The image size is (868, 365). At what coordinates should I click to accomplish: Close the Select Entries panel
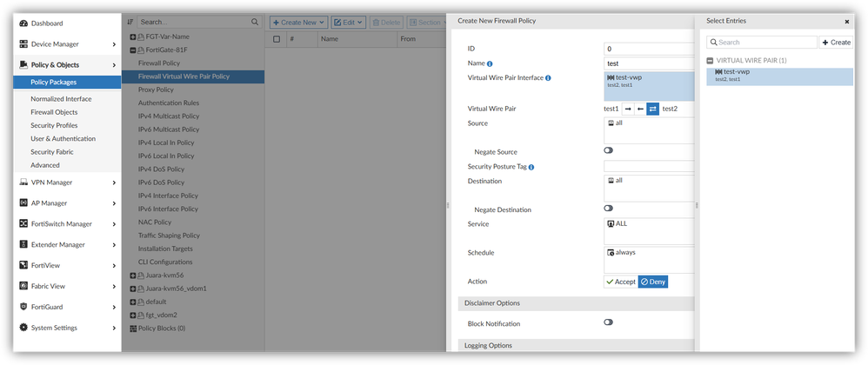coord(847,22)
